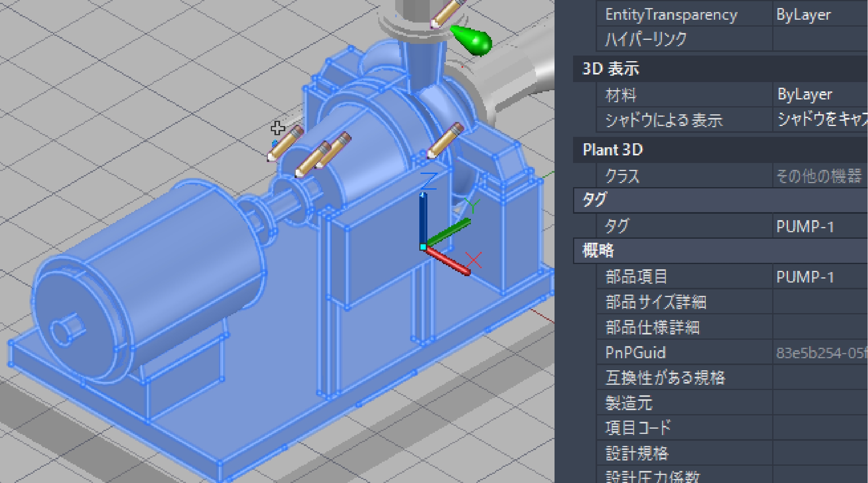Click the pencil grip right of the pump casing
This screenshot has width=868, height=483.
pyautogui.click(x=445, y=141)
